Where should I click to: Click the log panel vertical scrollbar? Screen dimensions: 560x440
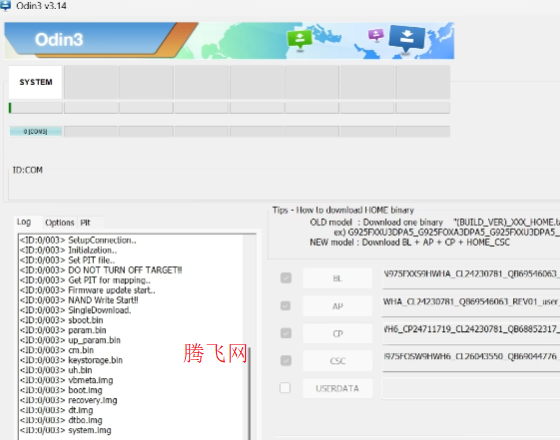[249, 393]
